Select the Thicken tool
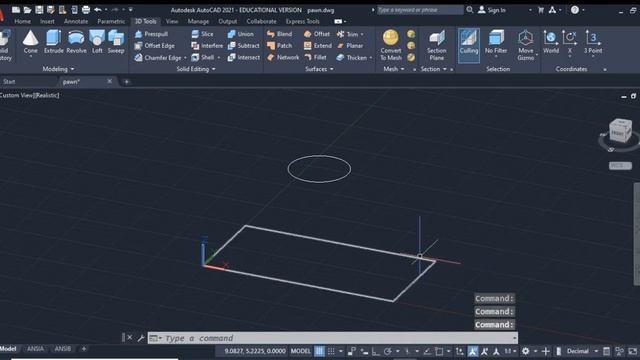Screen dimensions: 640x360 (351, 58)
